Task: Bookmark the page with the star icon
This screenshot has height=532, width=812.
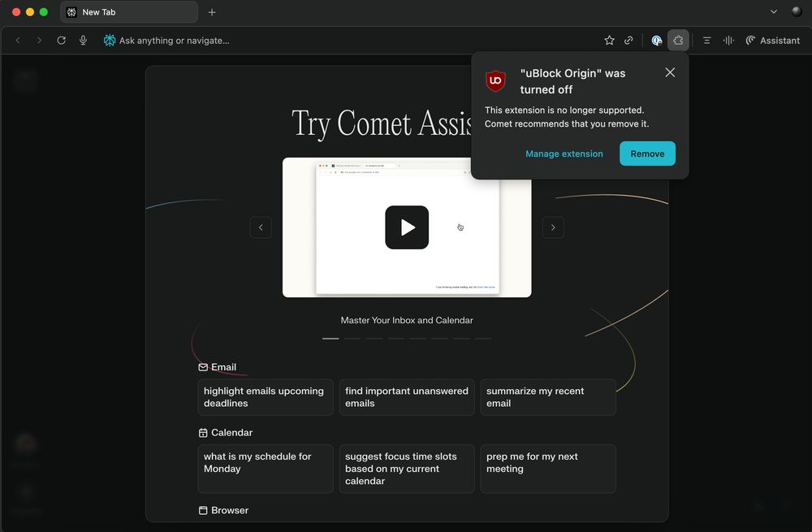Action: click(609, 41)
